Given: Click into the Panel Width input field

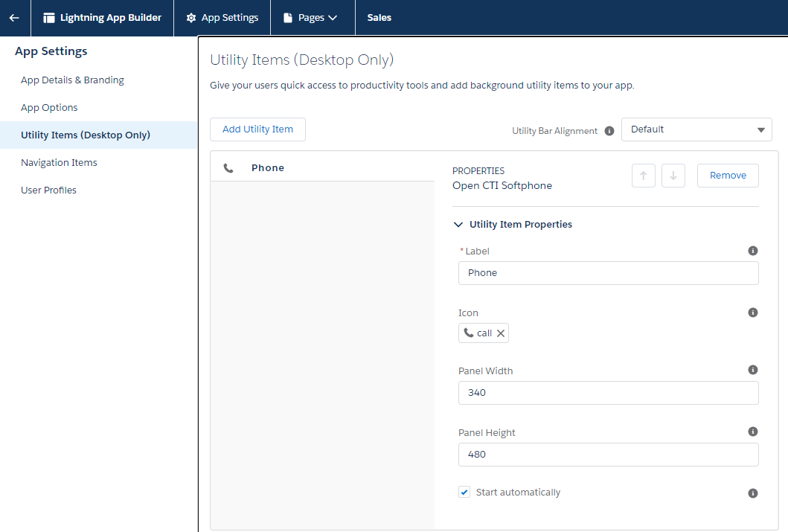Looking at the screenshot, I should [x=608, y=393].
